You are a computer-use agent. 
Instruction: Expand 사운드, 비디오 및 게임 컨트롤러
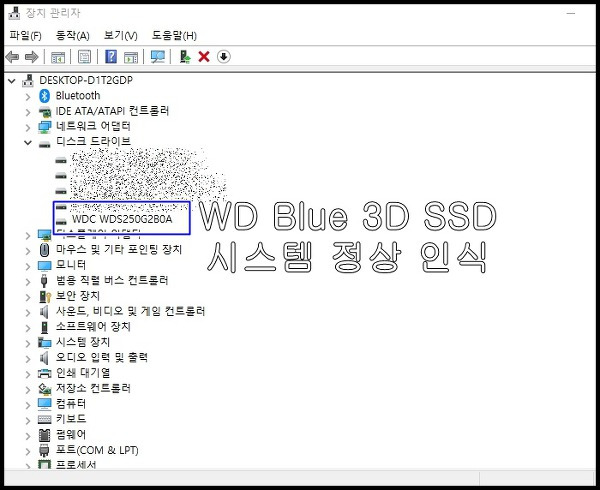click(28, 313)
